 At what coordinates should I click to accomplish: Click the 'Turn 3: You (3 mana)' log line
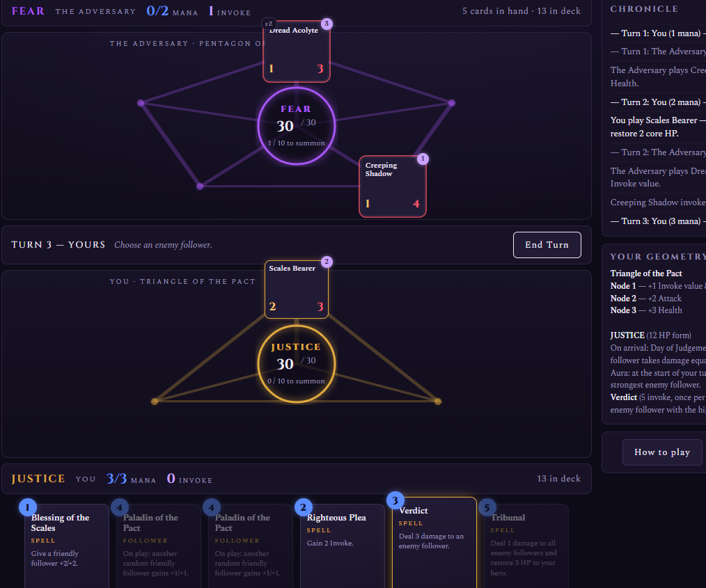coord(658,221)
